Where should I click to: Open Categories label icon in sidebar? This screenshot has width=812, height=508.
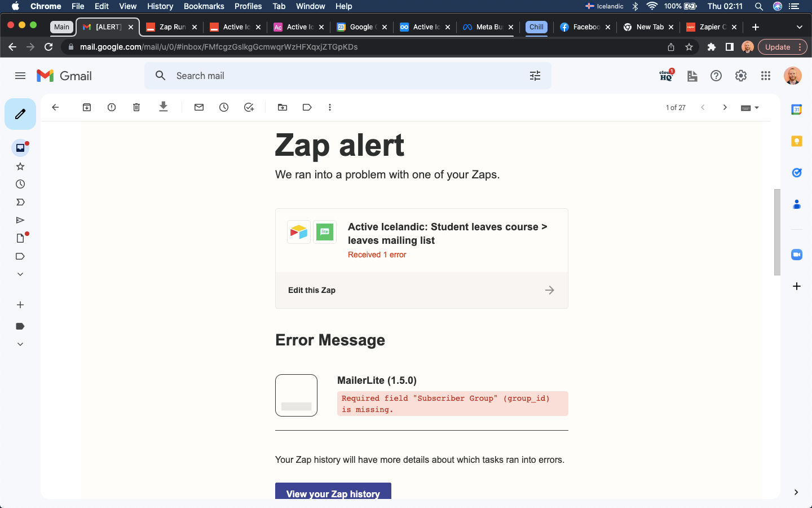[20, 256]
